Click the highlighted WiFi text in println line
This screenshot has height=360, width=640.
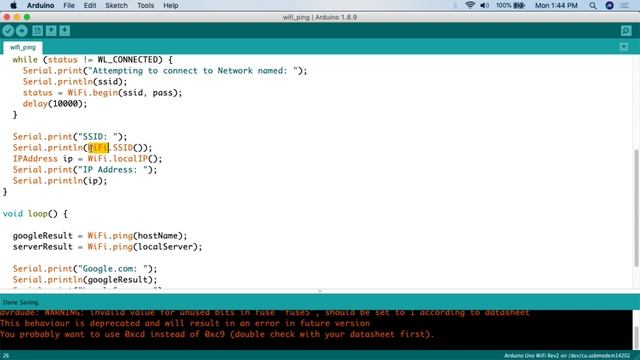point(98,148)
